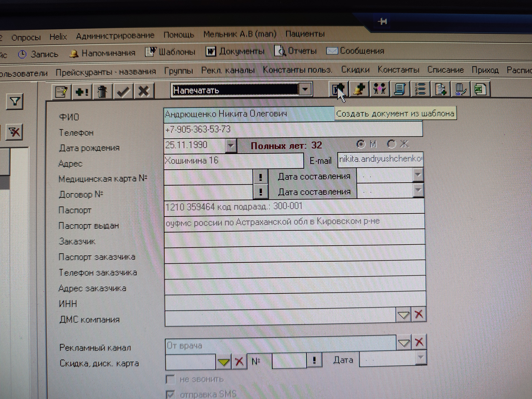Open the Напечатать dropdown
This screenshot has height=399, width=532.
point(305,90)
